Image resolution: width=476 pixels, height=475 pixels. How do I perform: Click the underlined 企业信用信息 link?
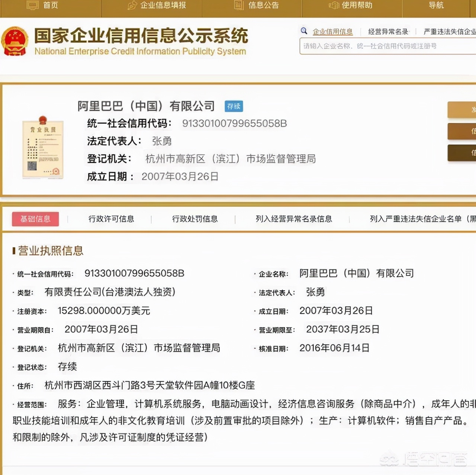click(332, 31)
